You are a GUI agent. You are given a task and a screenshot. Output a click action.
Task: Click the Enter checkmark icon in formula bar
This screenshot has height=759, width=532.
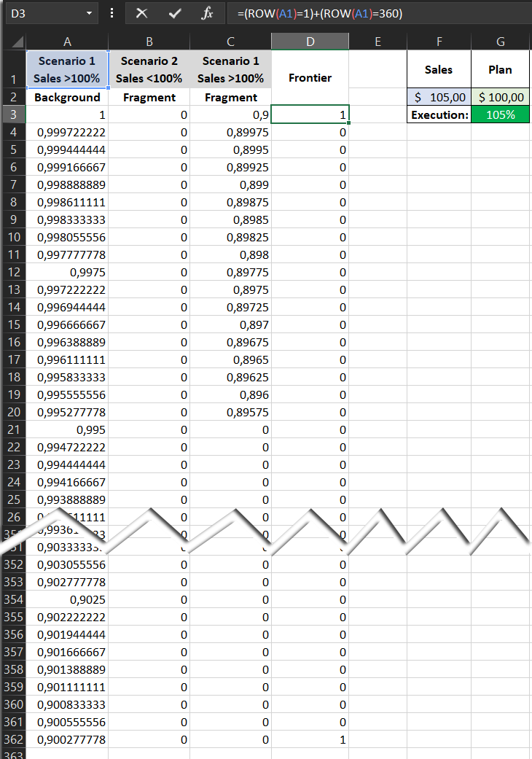click(174, 13)
